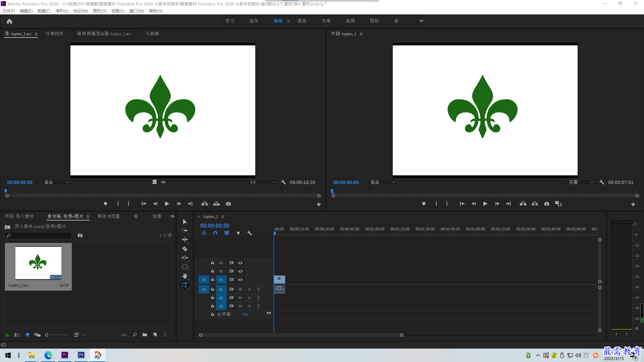Switch project panel to list view
This screenshot has height=362, width=644.
(17, 335)
